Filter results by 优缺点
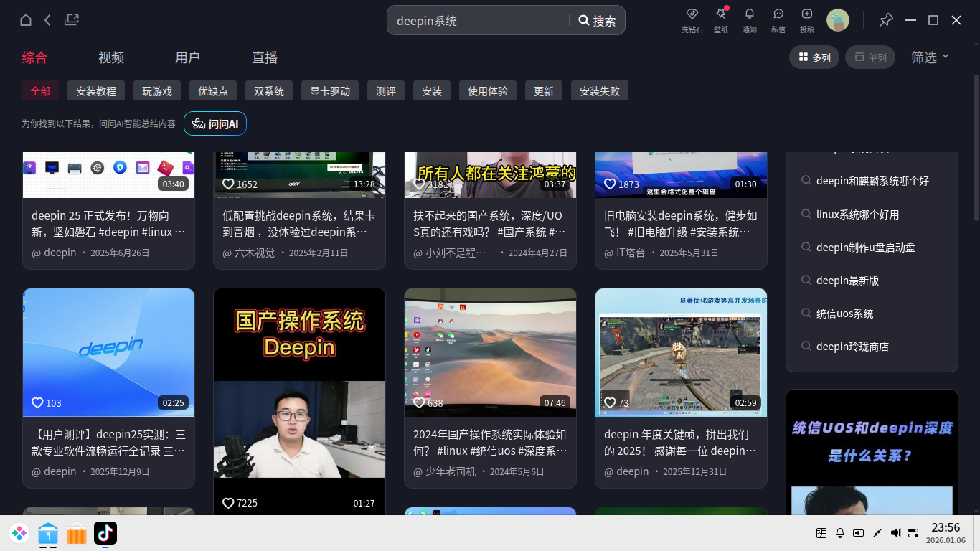The height and width of the screenshot is (551, 980). (x=213, y=91)
